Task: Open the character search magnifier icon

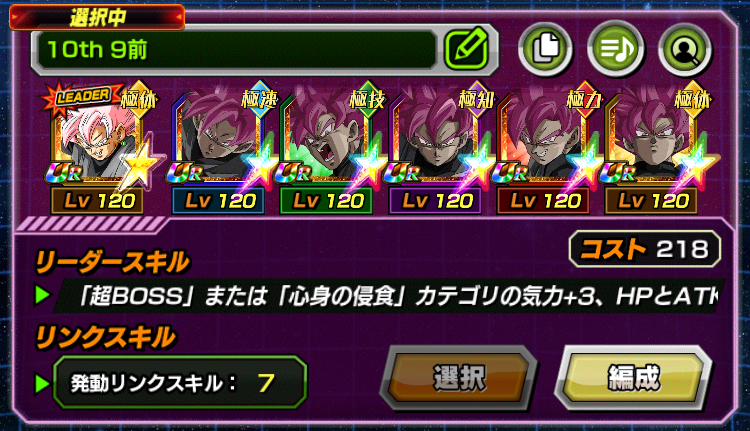Action: point(685,49)
